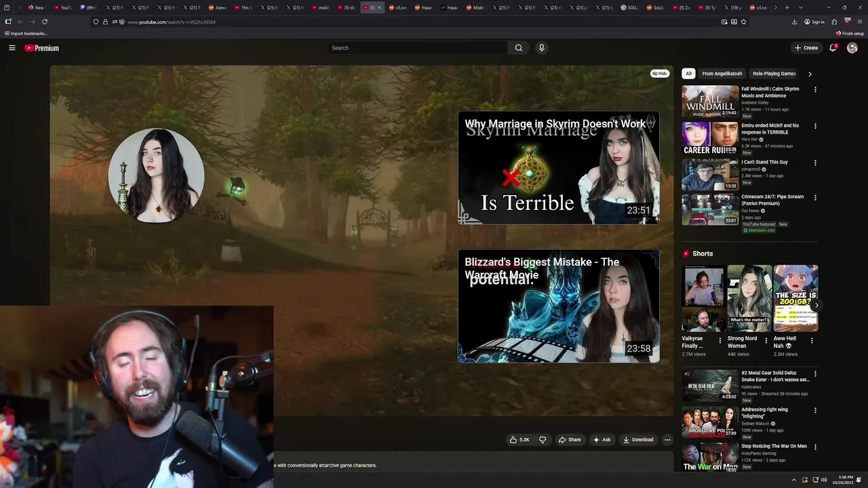Screen dimensions: 868x488
Task: Open options for Stop Noticing War video
Action: click(815, 447)
